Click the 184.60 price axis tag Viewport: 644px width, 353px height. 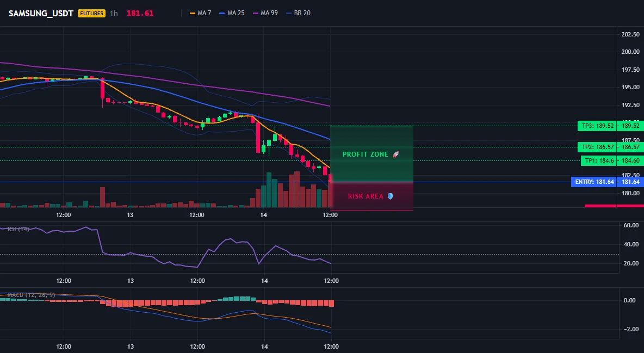click(x=630, y=160)
